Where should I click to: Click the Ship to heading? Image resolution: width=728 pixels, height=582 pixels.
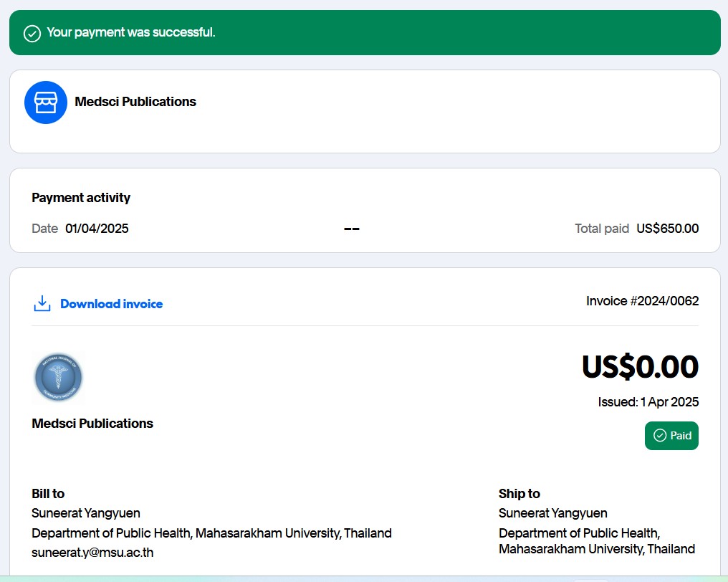coord(519,494)
